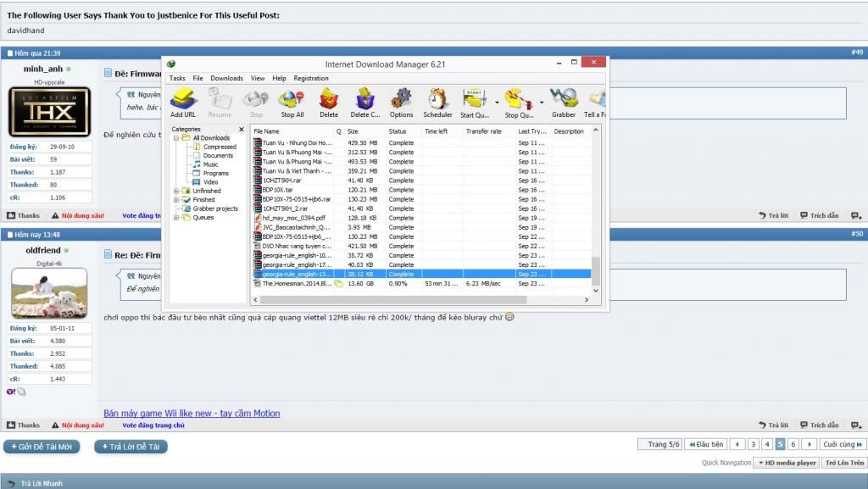Click Vote đăng trang chủ in oldfriend's post
This screenshot has width=868, height=489.
(x=153, y=425)
